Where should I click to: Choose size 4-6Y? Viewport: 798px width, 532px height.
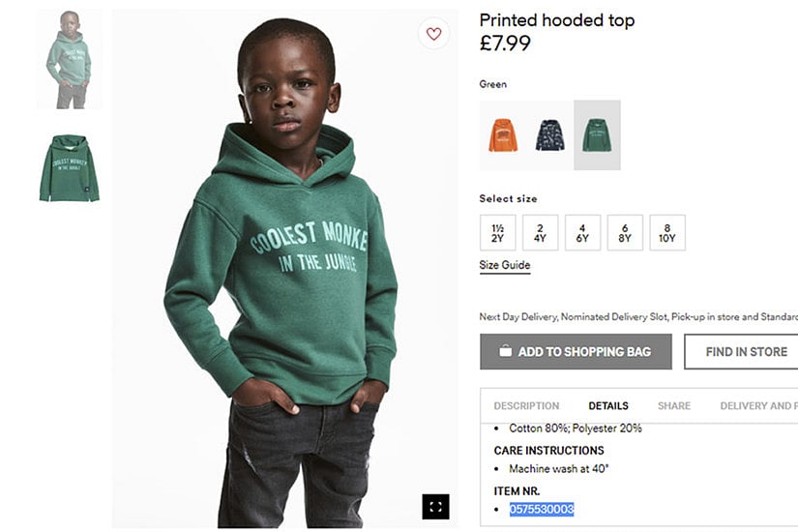click(582, 233)
